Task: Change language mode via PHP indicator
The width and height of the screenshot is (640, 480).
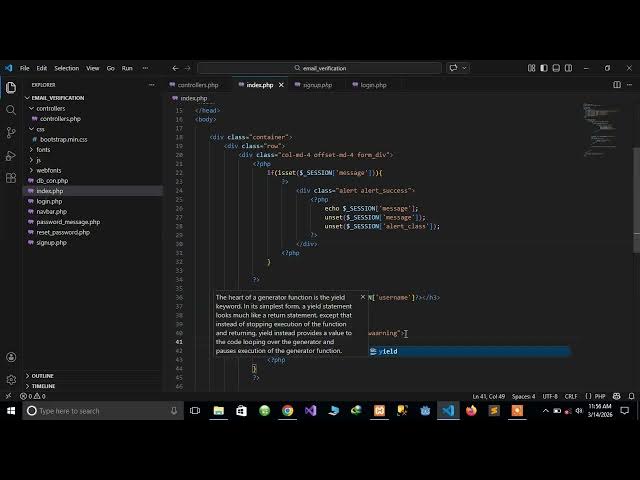Action: 600,396
